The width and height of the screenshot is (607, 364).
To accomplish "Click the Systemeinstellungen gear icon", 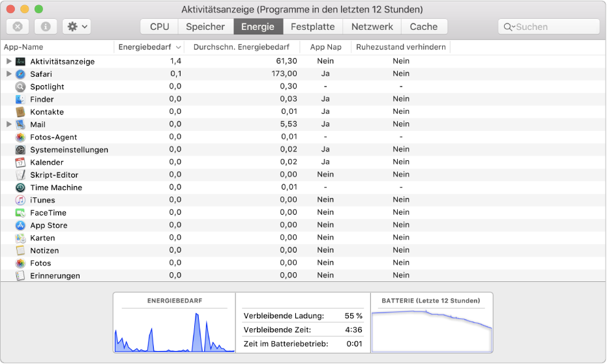I will tap(20, 150).
